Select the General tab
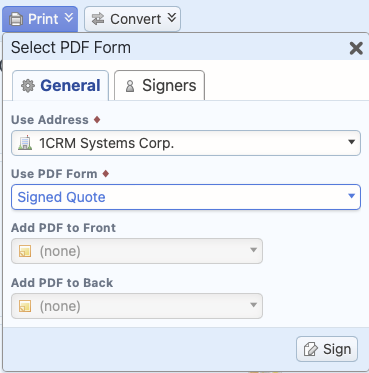Screen dimensions: 369x373 point(61,85)
